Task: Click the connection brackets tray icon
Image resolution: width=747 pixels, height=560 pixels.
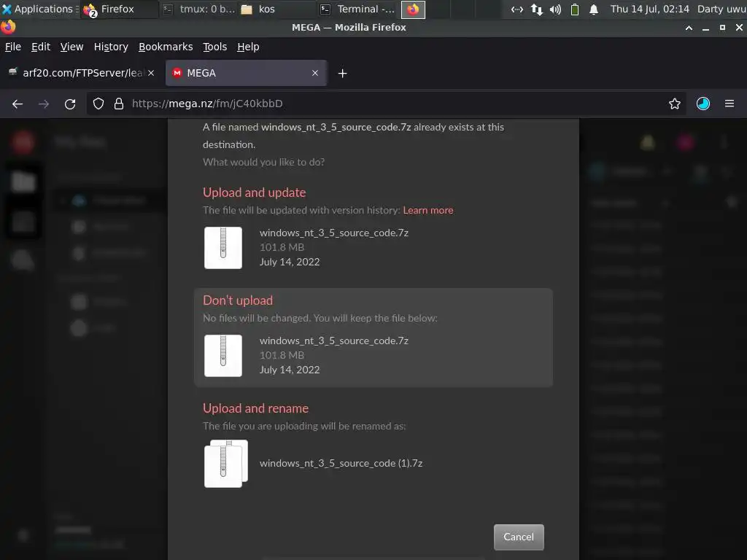Action: (x=517, y=9)
